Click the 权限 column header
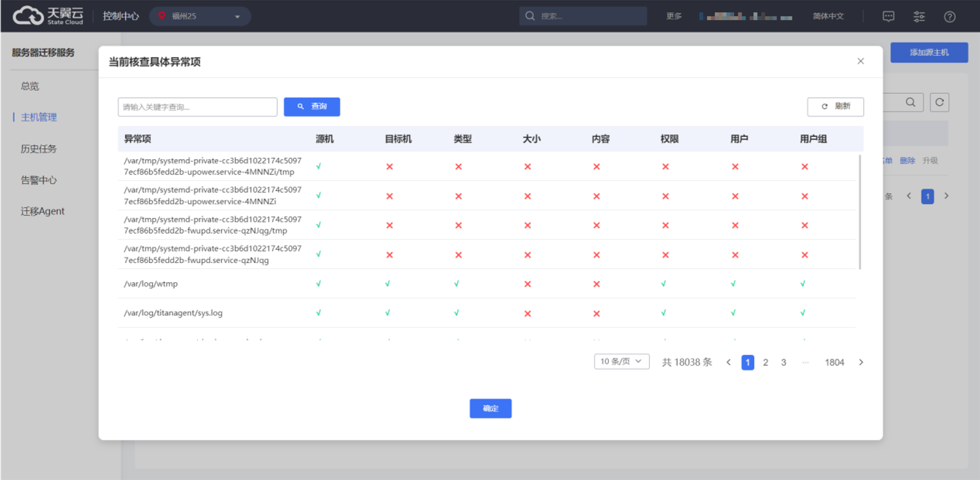The width and height of the screenshot is (980, 480). point(669,139)
